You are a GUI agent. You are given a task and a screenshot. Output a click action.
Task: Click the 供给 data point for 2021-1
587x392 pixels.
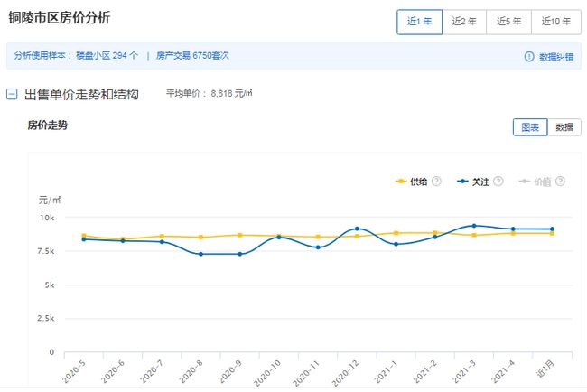396,233
